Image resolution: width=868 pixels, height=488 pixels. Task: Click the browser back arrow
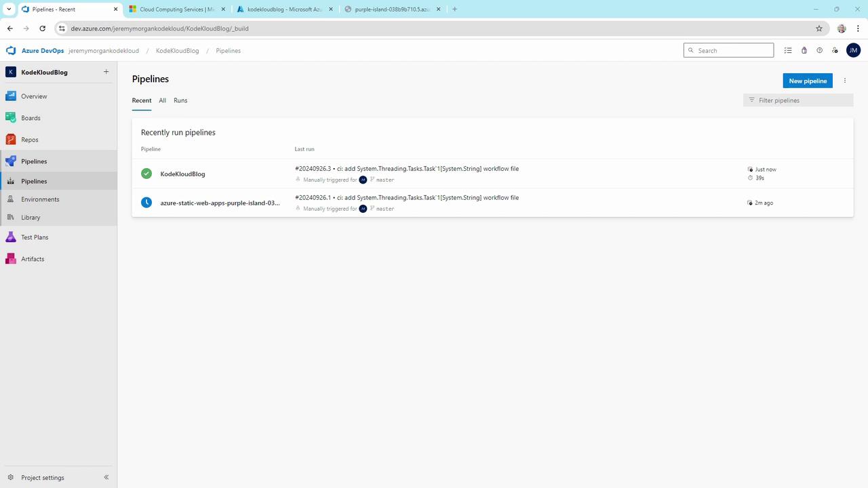point(10,28)
